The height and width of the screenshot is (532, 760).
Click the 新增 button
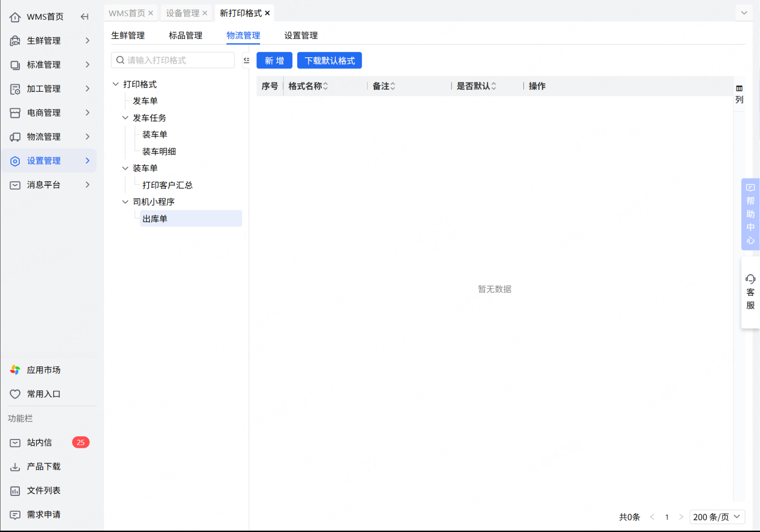tap(274, 61)
